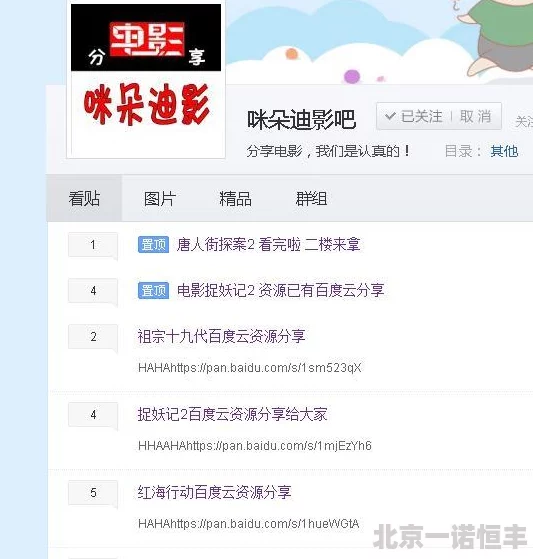Click the 已关注 followed button

414,116
